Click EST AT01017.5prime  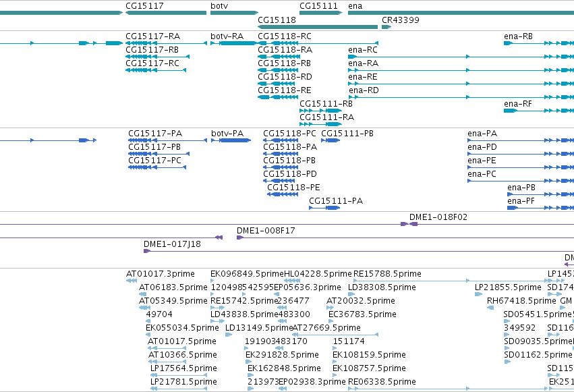[182, 341]
